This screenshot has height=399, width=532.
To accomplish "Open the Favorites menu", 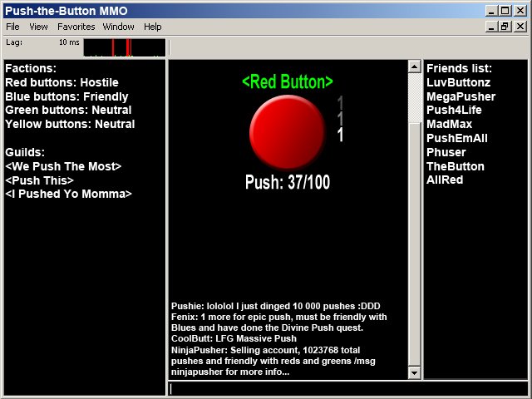I will pos(76,27).
